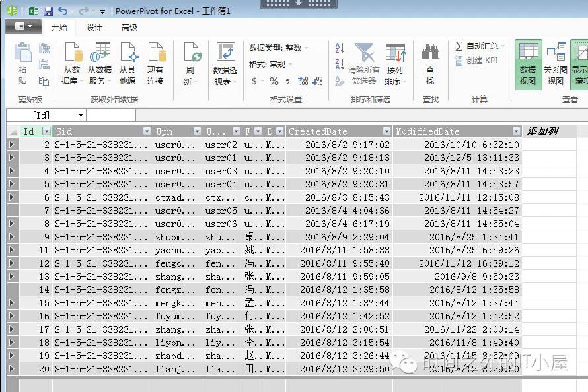
Task: Click the 添加列 add column header
Action: [542, 131]
